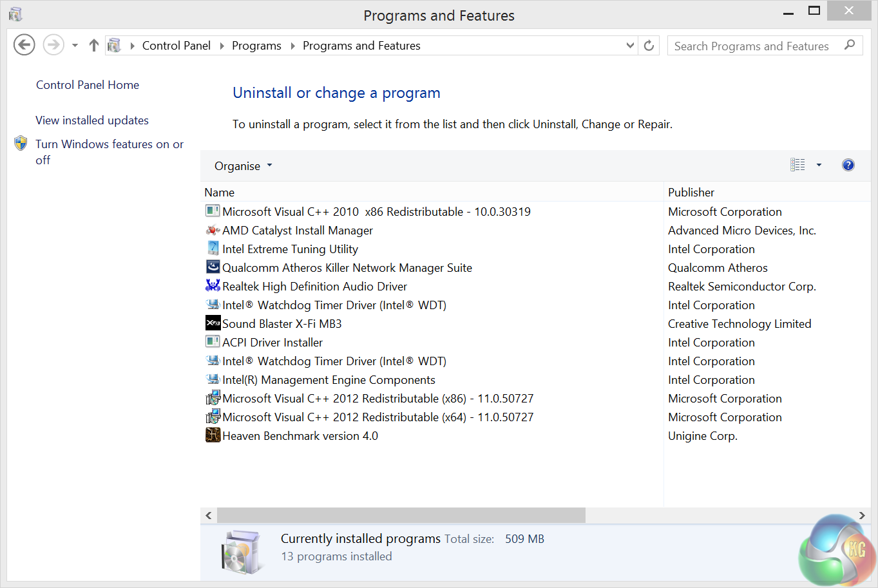Click publisher Unigine Corp.
This screenshot has height=588, width=878.
coord(703,436)
